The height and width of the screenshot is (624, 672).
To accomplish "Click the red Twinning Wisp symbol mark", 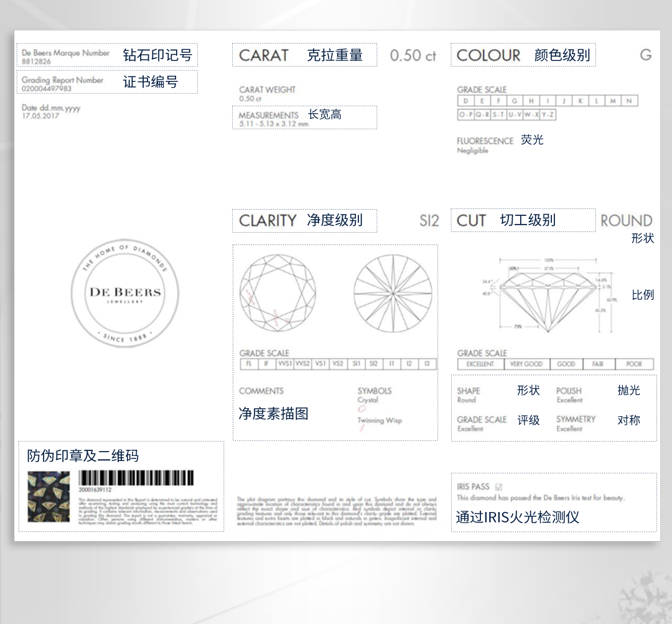I will (x=362, y=427).
